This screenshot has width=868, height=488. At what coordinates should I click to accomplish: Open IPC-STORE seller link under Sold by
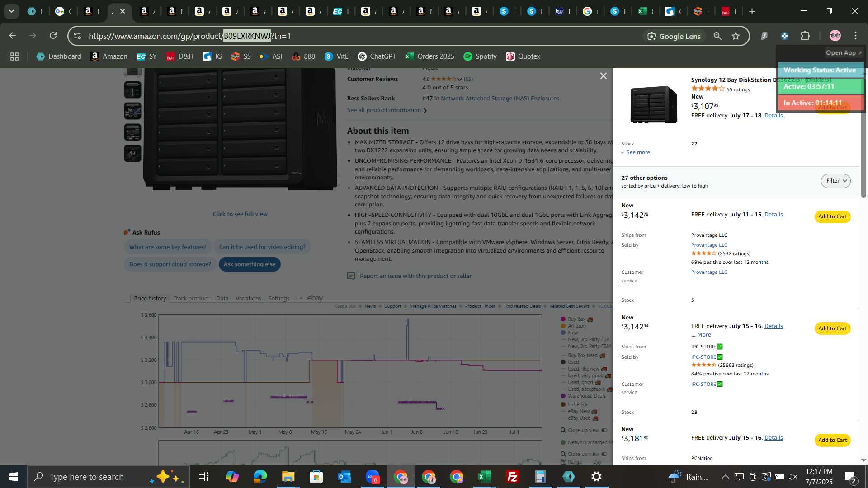707,357
